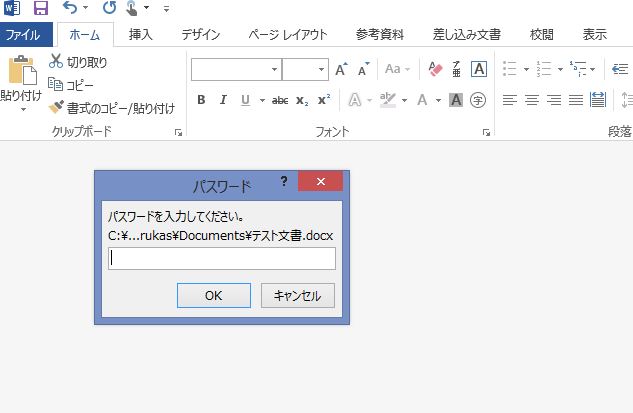Viewport: 633px width, 413px height.
Task: Align text right
Action: point(554,100)
